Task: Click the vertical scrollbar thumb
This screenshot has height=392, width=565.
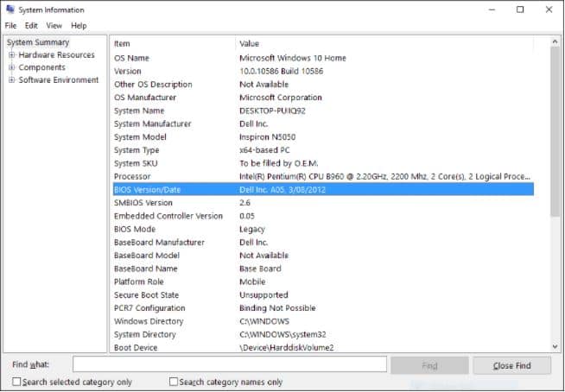Action: point(555,131)
